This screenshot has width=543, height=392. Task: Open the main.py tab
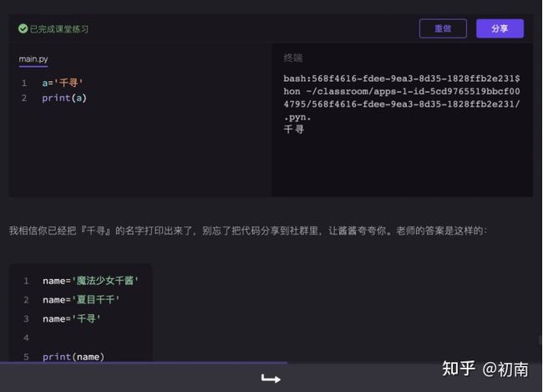pyautogui.click(x=33, y=59)
